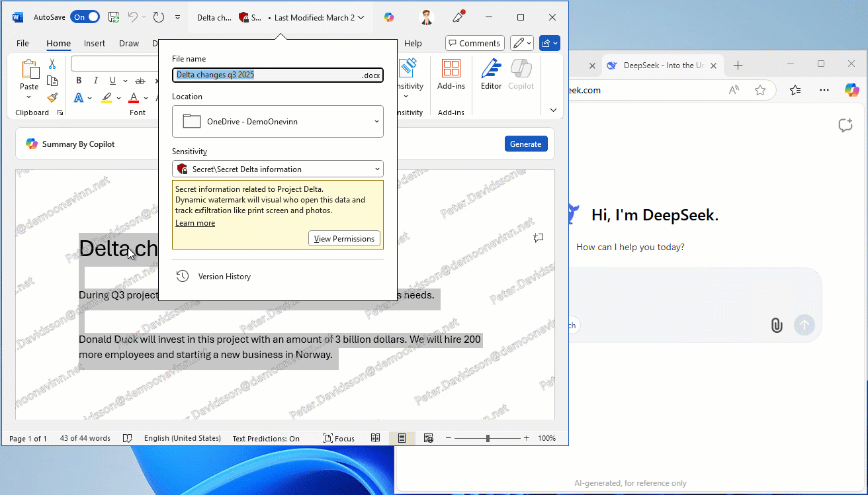The image size is (868, 495).
Task: Toggle Bold formatting button
Action: click(79, 81)
